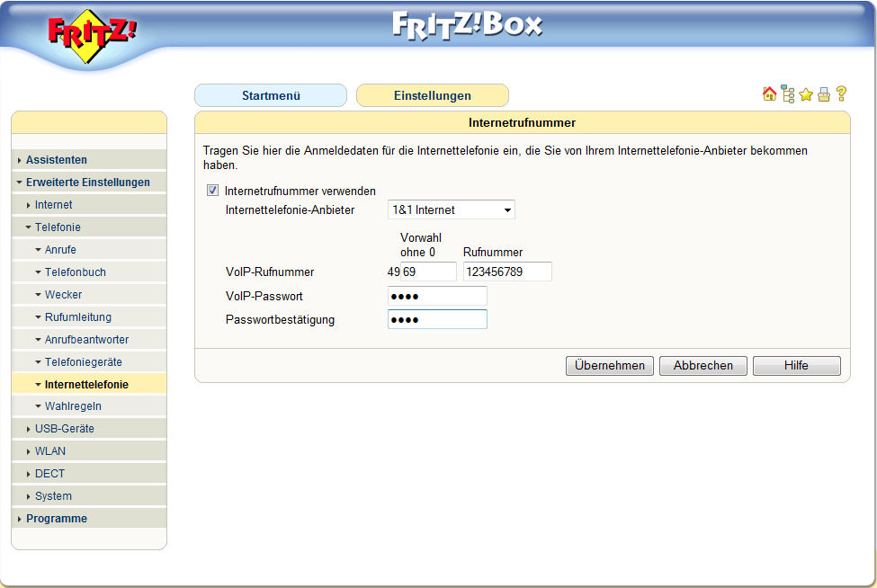
Task: Expand DECT menu entry
Action: [x=89, y=474]
